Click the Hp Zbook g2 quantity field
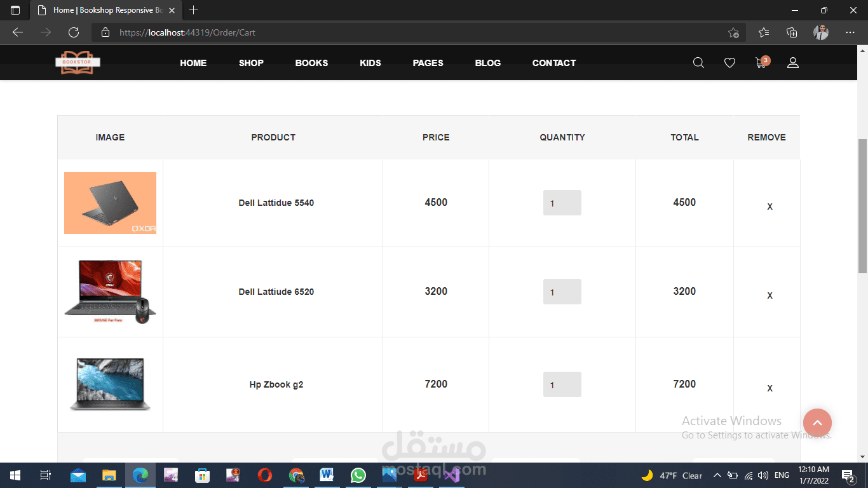Image resolution: width=868 pixels, height=488 pixels. 562,384
